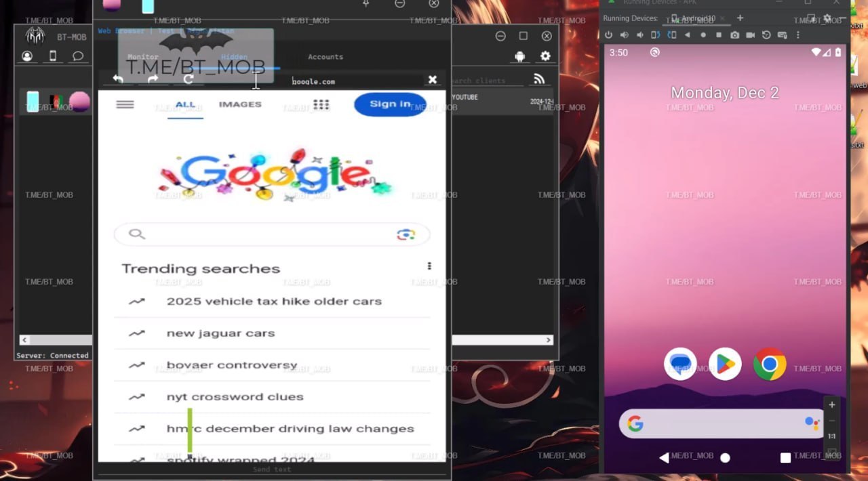Take an emulator screenshot with the camera icon
Image resolution: width=868 pixels, height=481 pixels.
click(734, 35)
